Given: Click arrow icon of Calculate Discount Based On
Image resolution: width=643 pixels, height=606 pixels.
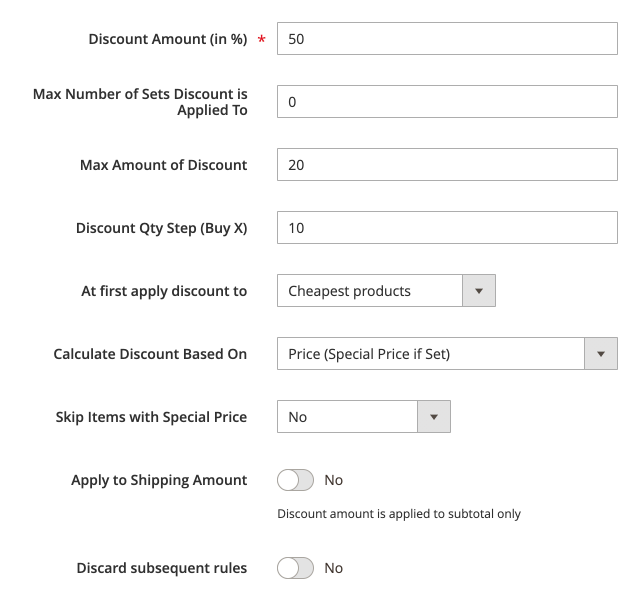Looking at the screenshot, I should coord(600,354).
